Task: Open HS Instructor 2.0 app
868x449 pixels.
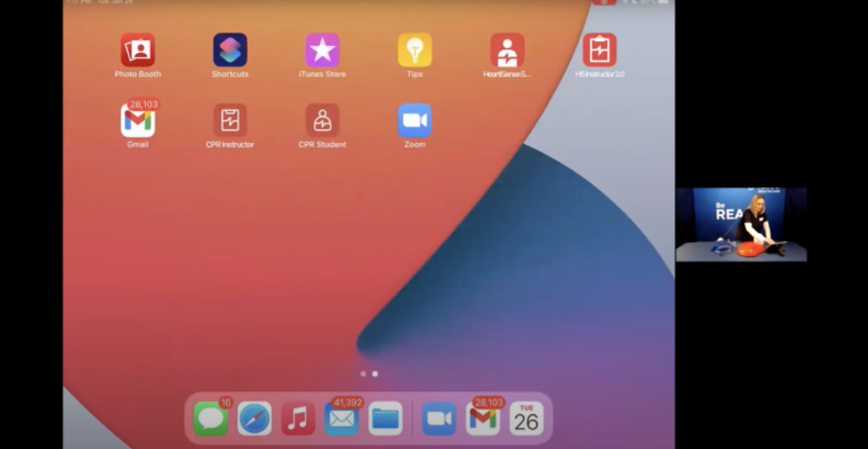Action: (600, 50)
